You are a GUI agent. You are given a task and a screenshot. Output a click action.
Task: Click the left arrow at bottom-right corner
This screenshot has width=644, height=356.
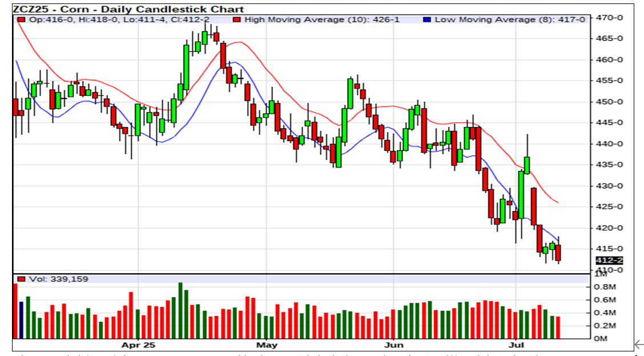[x=638, y=344]
